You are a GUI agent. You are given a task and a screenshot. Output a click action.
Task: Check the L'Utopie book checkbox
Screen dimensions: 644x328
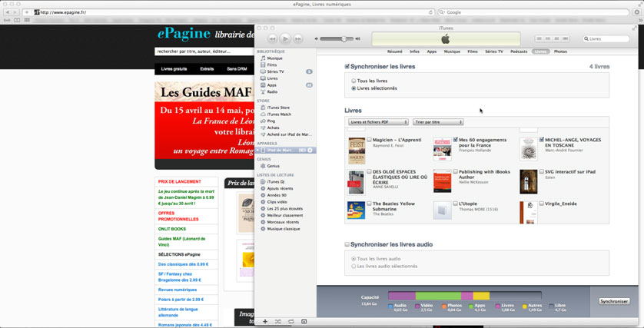pyautogui.click(x=456, y=204)
